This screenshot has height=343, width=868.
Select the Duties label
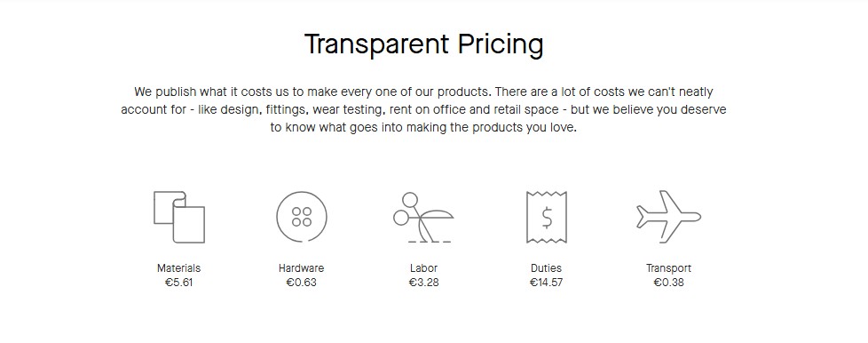546,268
